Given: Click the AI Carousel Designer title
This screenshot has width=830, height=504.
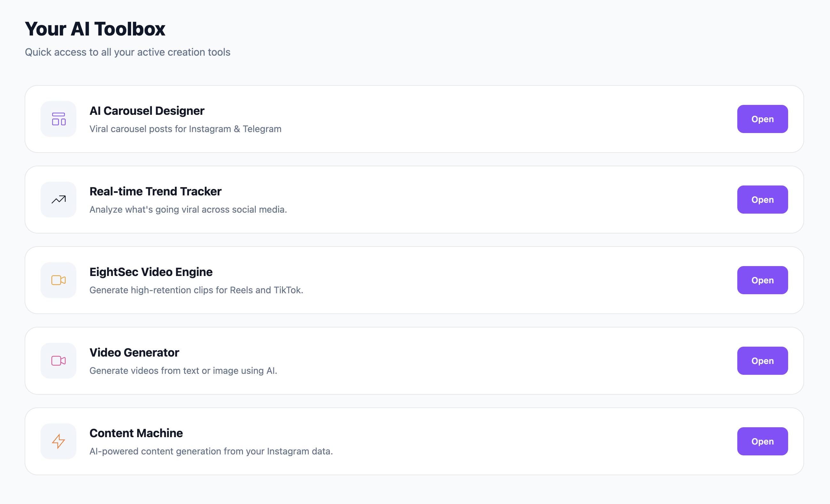Looking at the screenshot, I should point(146,111).
